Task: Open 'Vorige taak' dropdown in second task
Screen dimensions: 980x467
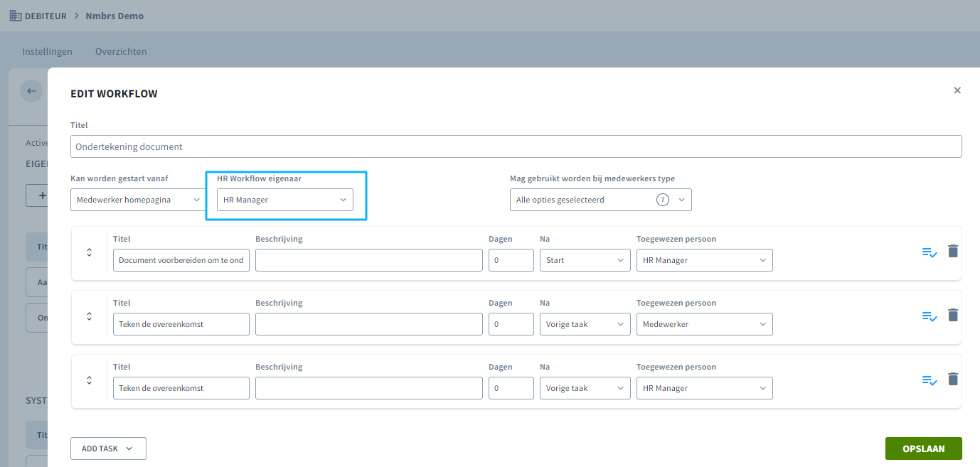Action: tap(585, 324)
